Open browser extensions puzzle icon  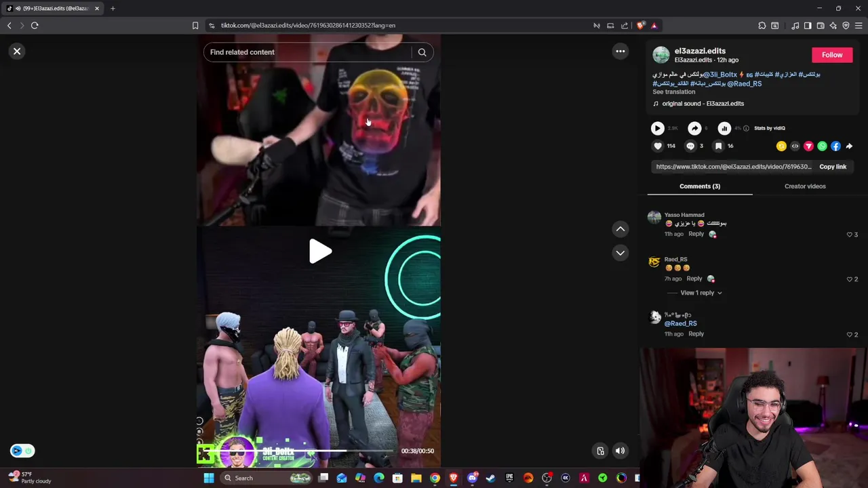pyautogui.click(x=762, y=26)
